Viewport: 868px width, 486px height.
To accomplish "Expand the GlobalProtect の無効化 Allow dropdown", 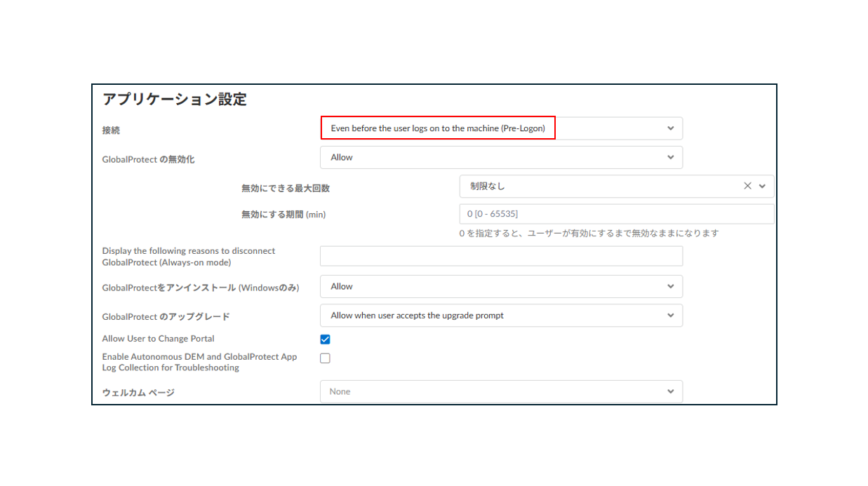I will point(500,157).
